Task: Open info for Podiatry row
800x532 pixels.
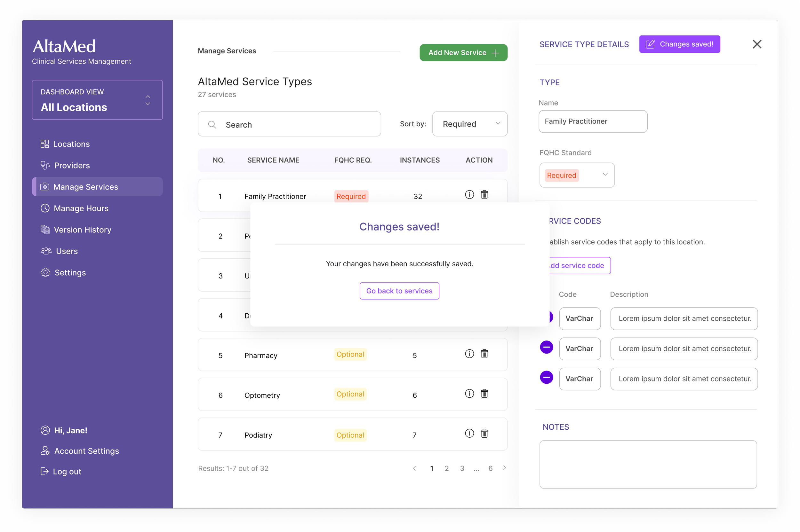Action: [x=469, y=433]
